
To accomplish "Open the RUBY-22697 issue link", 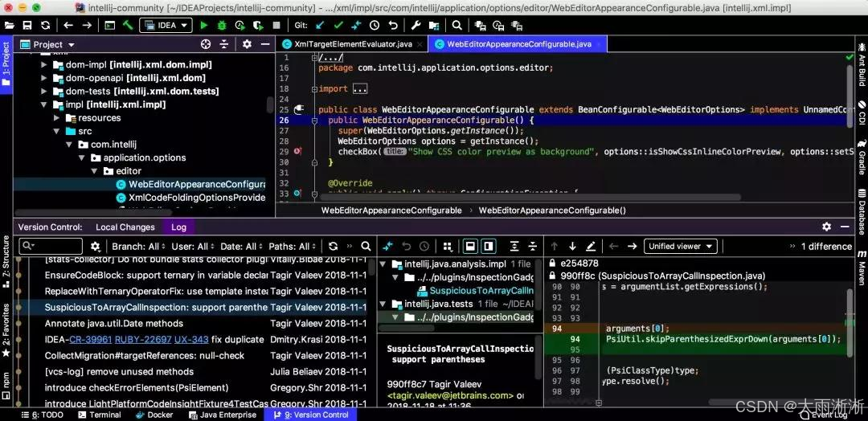I will (143, 339).
